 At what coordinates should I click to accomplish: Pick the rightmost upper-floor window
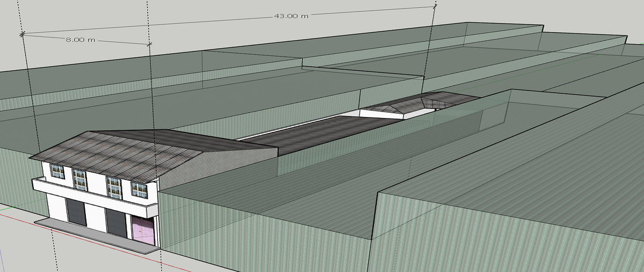pyautogui.click(x=139, y=189)
